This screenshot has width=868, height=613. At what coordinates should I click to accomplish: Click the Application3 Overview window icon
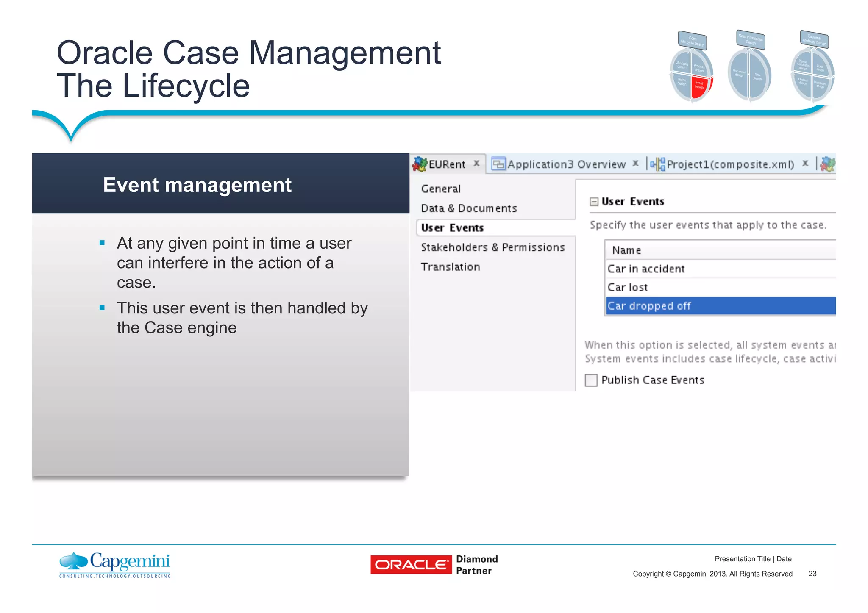coord(498,164)
